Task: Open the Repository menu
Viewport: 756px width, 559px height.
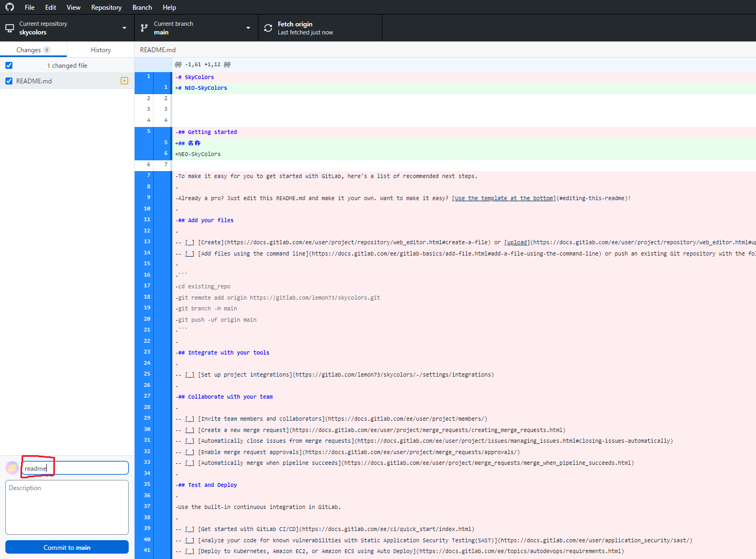Action: pyautogui.click(x=106, y=7)
